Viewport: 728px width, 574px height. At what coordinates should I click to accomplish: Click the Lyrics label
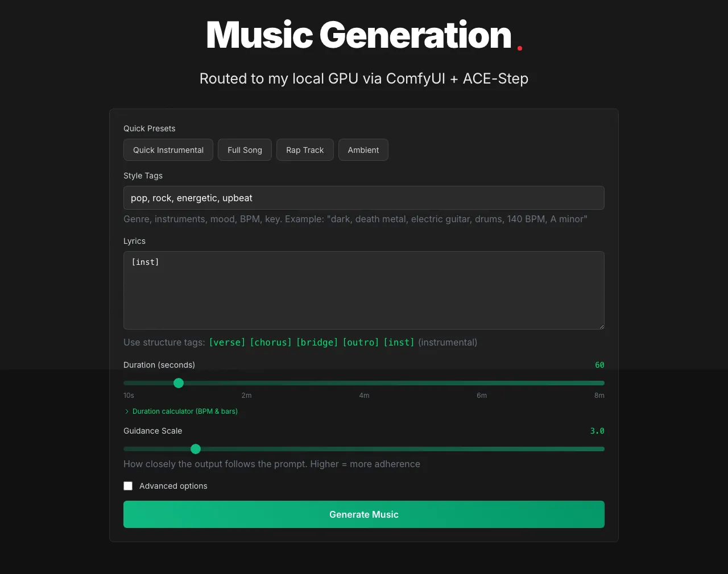point(134,241)
